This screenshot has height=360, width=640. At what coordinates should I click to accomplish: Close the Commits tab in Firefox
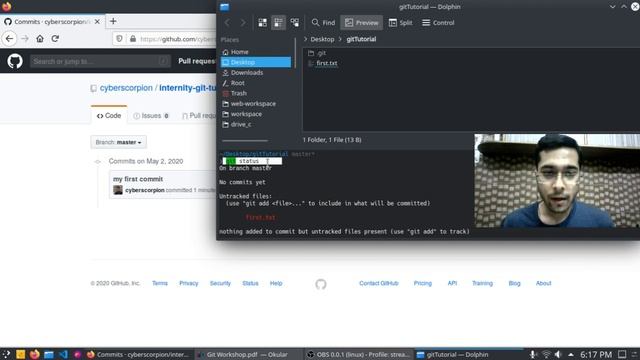97,22
